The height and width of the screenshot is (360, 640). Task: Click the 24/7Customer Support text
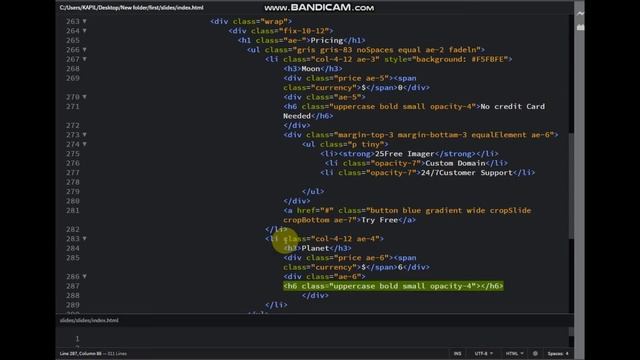tap(466, 173)
